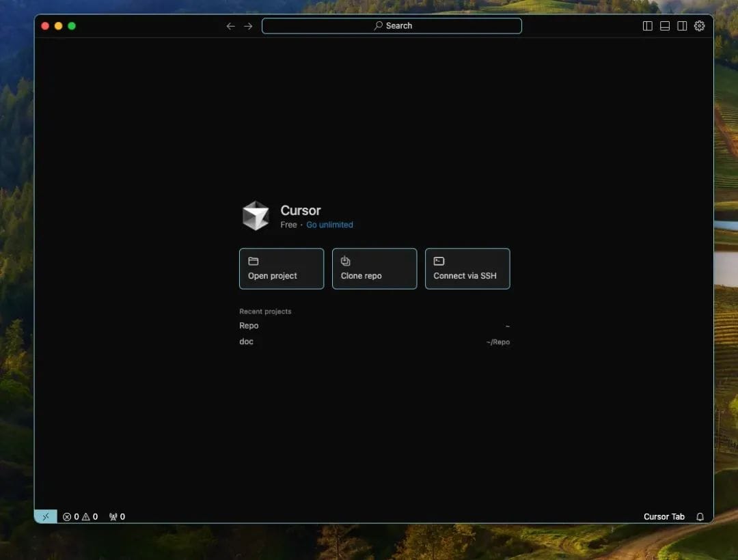The width and height of the screenshot is (738, 560).
Task: Go back with the left arrow
Action: tap(231, 26)
